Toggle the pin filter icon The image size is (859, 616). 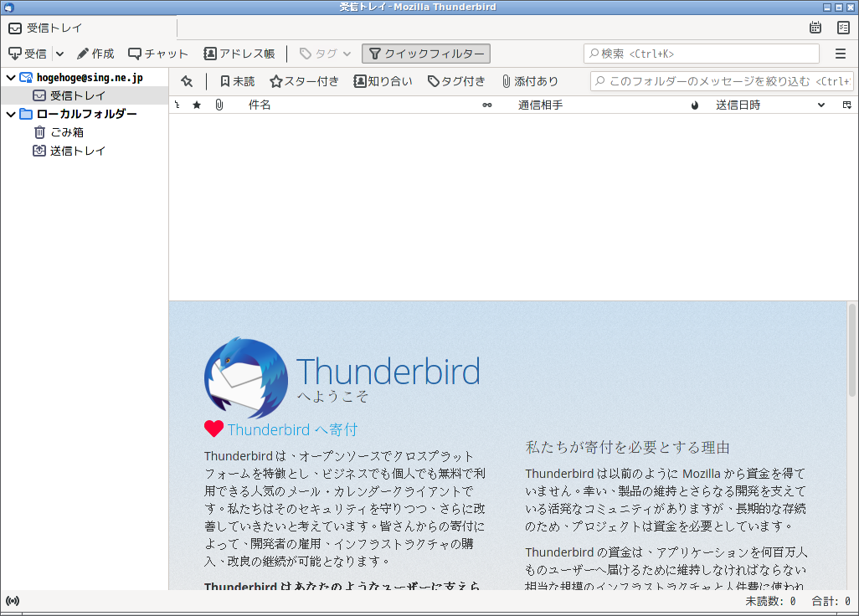187,81
